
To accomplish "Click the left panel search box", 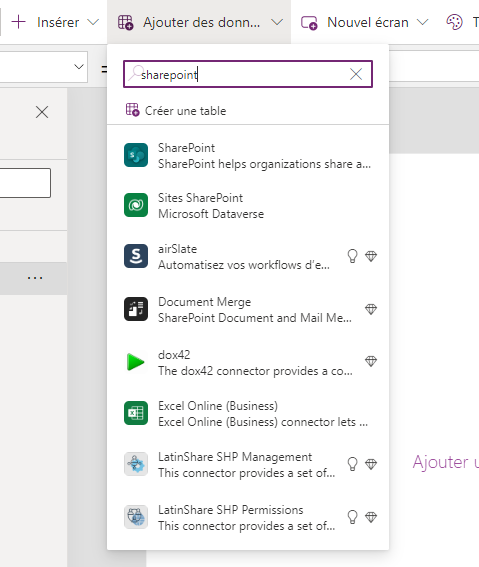I will pyautogui.click(x=25, y=183).
